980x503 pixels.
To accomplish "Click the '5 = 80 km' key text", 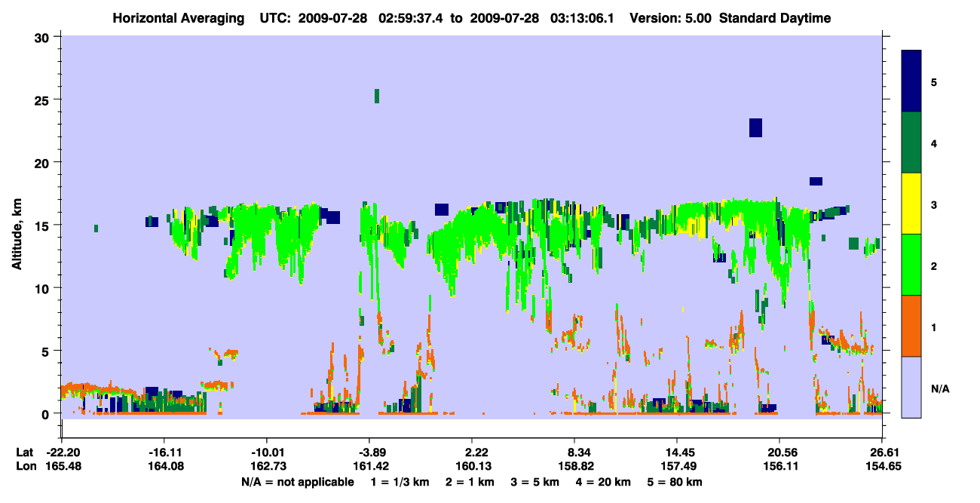I will pos(675,482).
